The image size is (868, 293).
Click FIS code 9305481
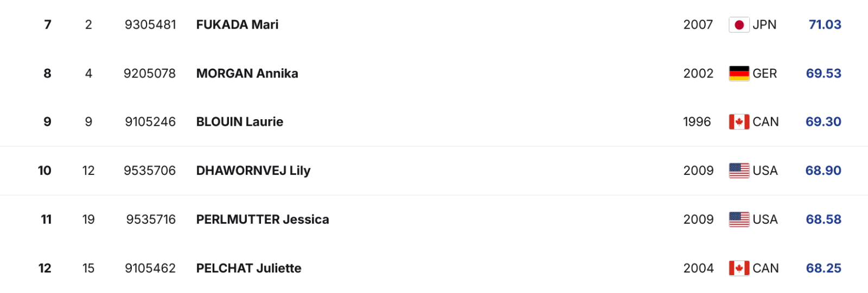(150, 25)
